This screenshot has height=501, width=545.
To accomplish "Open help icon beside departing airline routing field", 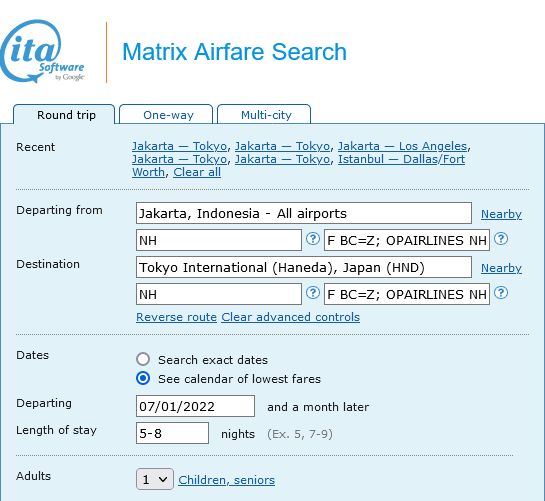I will 313,239.
